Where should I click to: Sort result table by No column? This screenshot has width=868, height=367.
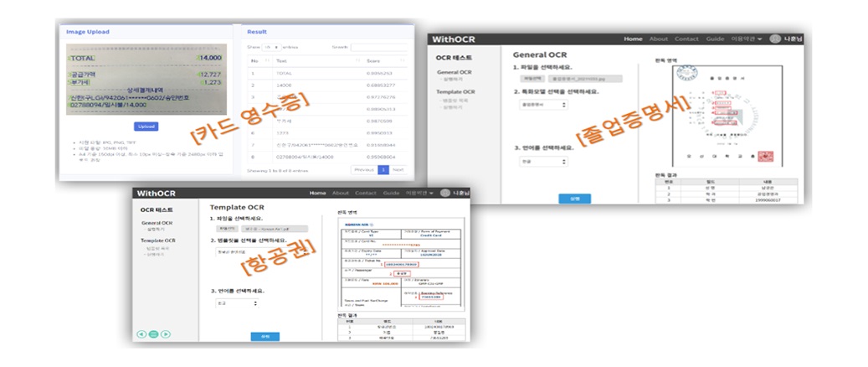pos(255,60)
